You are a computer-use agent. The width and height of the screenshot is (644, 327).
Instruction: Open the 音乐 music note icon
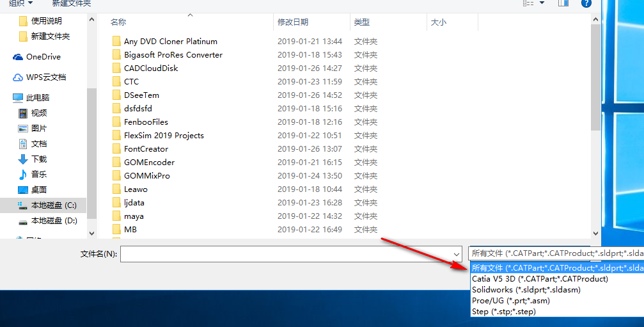point(23,175)
